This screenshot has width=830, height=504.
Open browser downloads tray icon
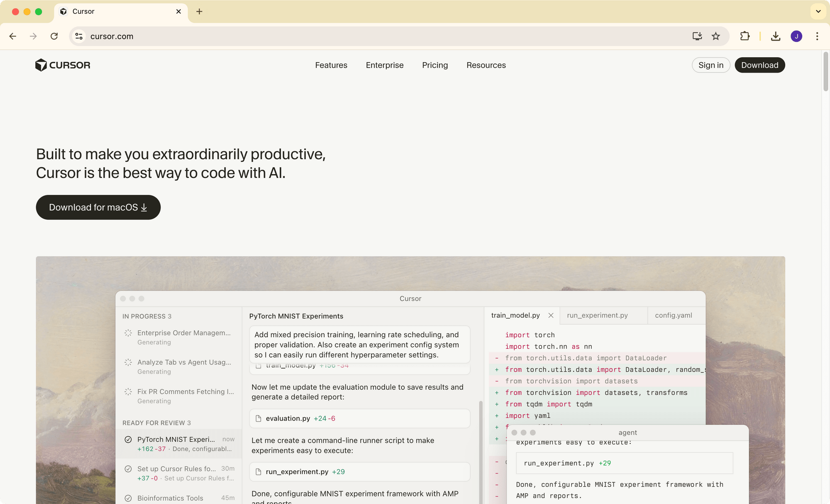click(x=775, y=36)
